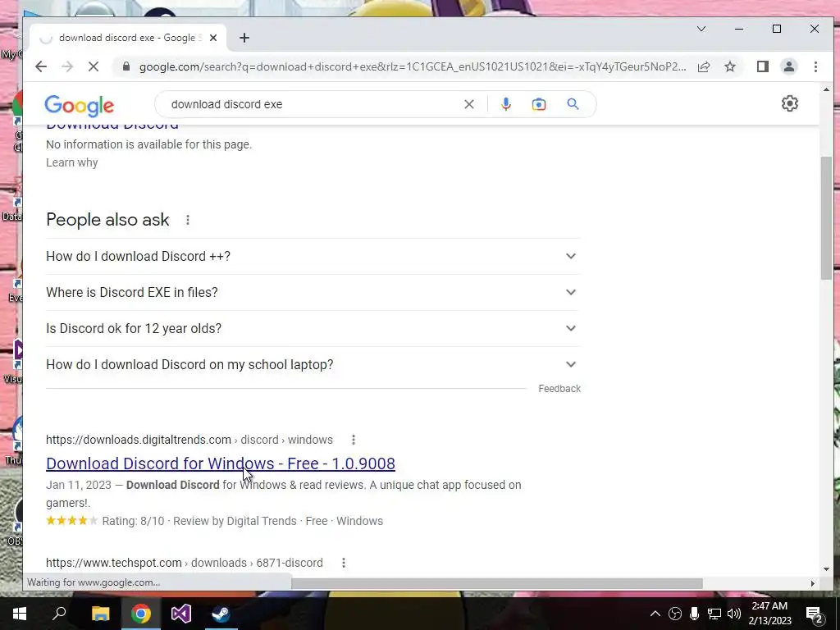Open Steam from the taskbar
Screen dimensions: 840x630
(221, 614)
